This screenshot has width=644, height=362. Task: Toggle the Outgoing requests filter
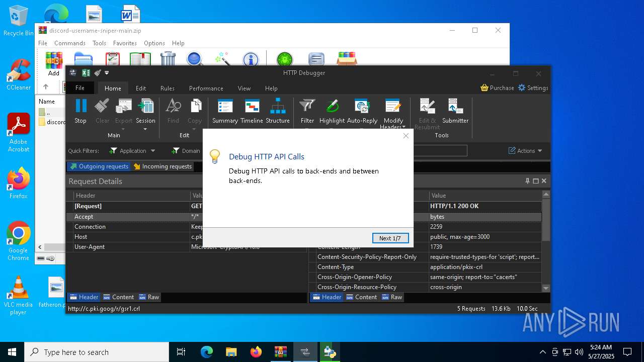pos(99,166)
